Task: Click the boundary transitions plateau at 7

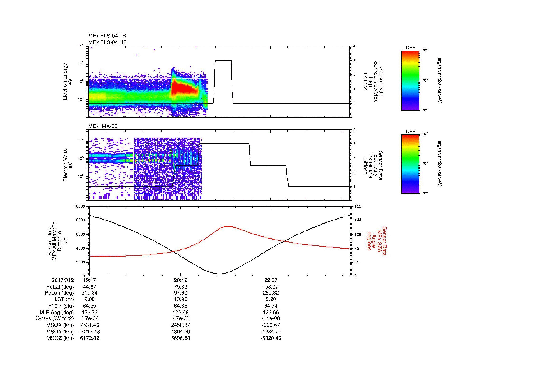Action: 224,144
